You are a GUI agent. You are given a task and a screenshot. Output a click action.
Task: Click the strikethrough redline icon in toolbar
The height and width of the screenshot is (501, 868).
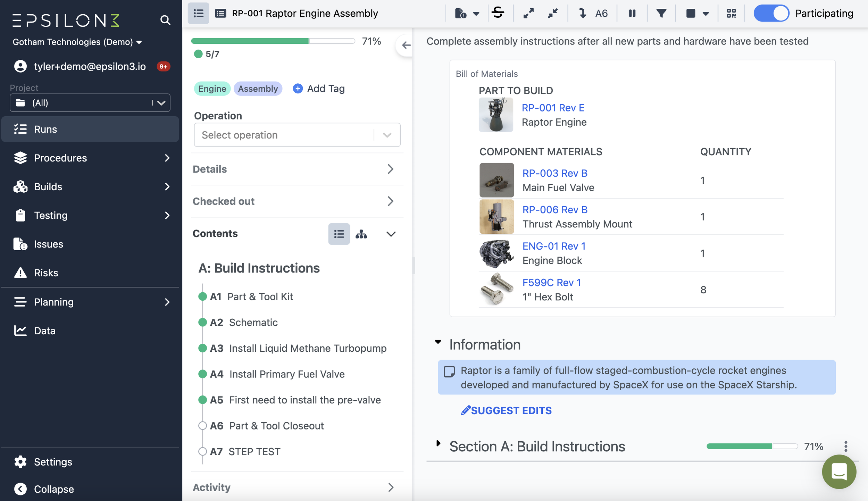[498, 13]
